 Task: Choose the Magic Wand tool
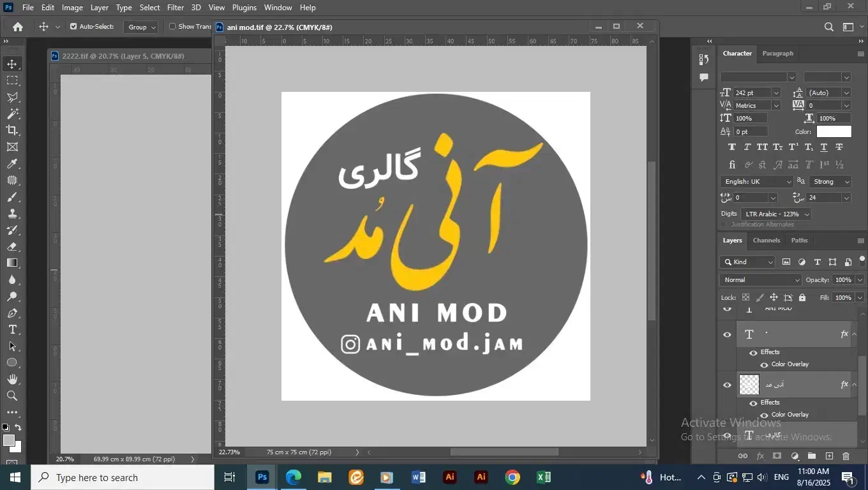12,114
